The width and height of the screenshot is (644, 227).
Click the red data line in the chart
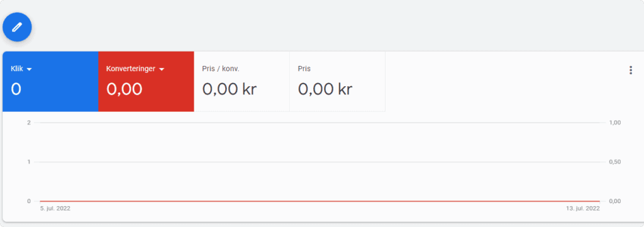[x=319, y=201]
